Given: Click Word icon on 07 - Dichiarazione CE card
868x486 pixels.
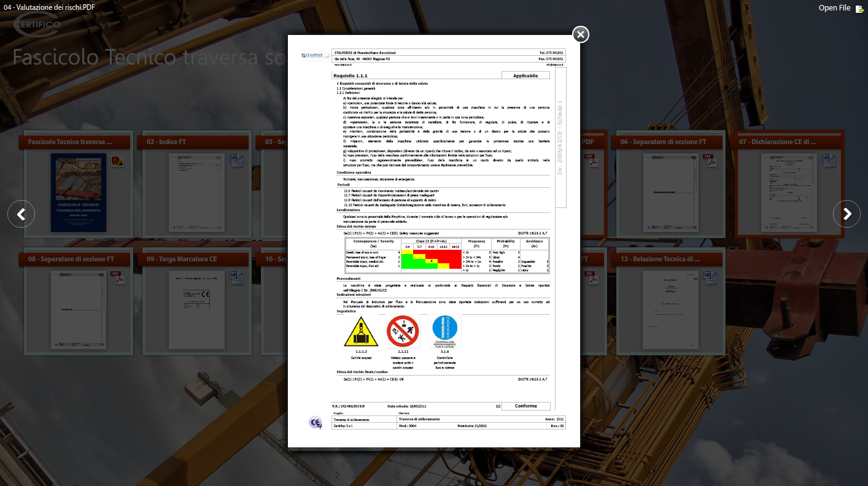Looking at the screenshot, I should point(828,161).
